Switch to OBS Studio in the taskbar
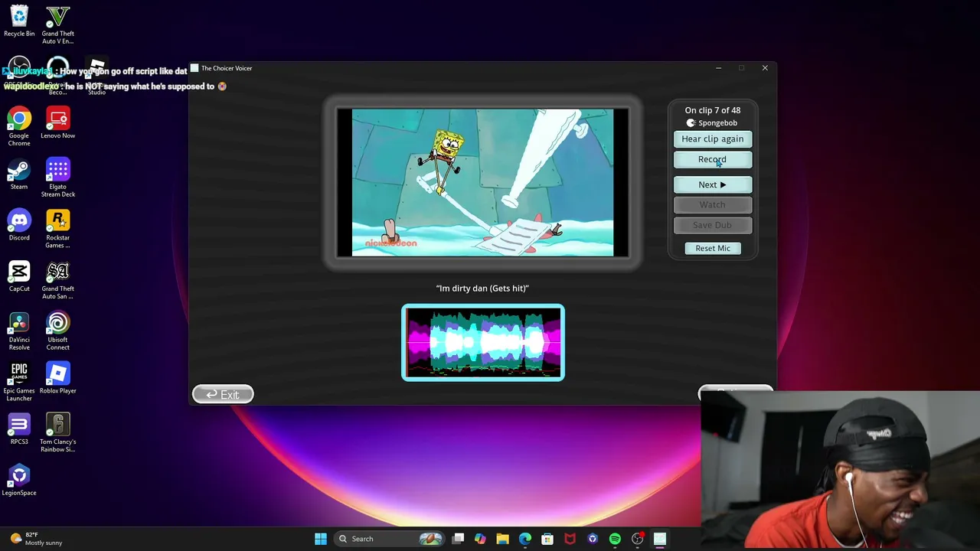Image resolution: width=980 pixels, height=551 pixels. coord(637,539)
